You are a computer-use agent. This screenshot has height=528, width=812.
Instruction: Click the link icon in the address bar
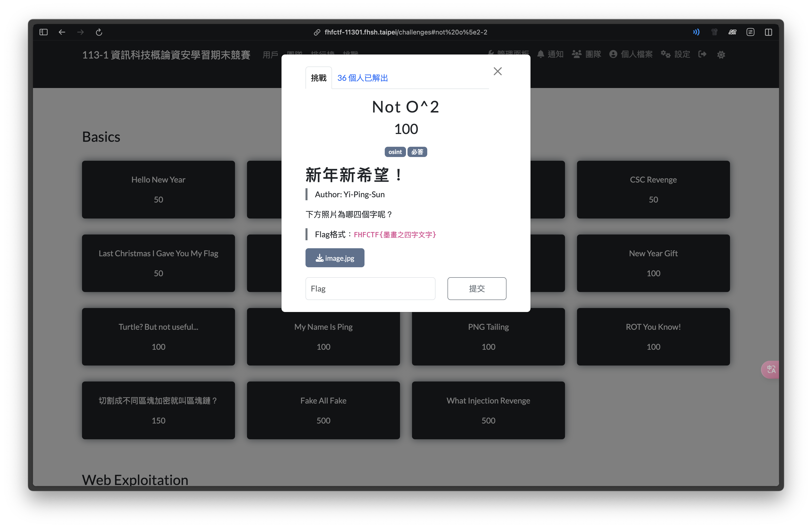[x=317, y=32]
